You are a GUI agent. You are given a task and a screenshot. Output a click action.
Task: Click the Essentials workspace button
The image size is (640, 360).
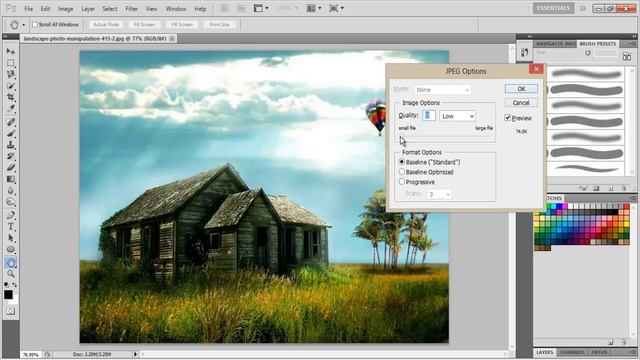point(553,8)
